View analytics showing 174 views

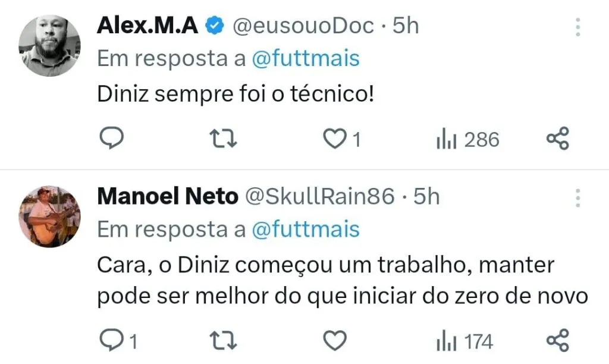(x=464, y=341)
